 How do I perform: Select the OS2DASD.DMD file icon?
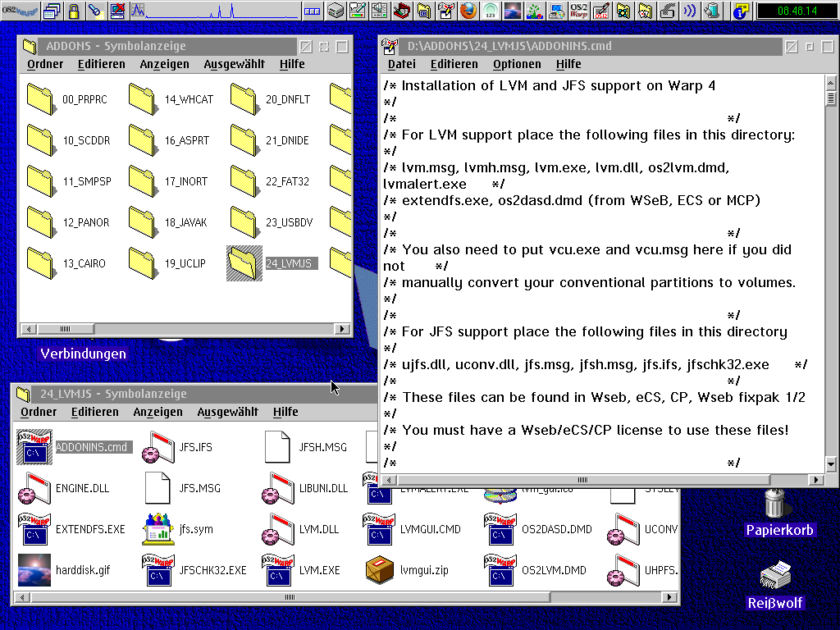(x=500, y=529)
